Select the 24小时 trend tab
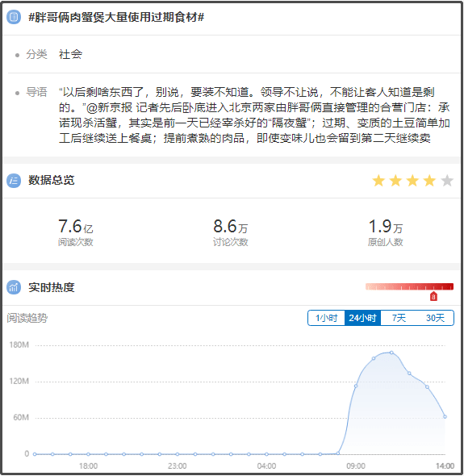Screen dimensions: 464x476 [362, 318]
